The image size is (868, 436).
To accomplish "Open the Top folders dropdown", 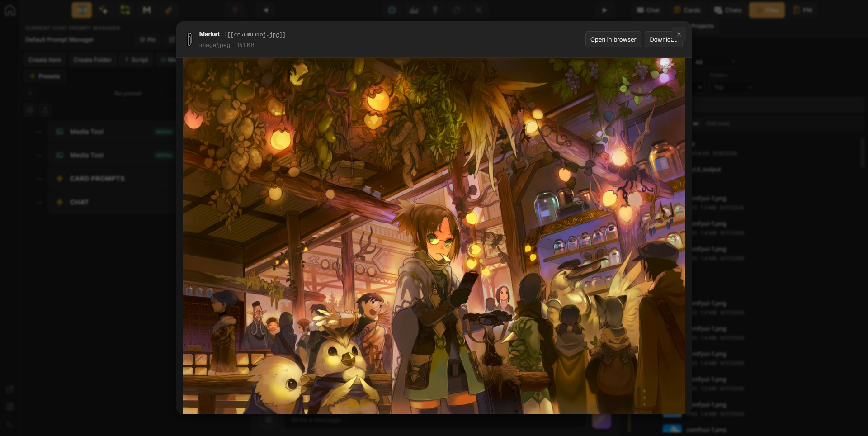I will click(732, 87).
